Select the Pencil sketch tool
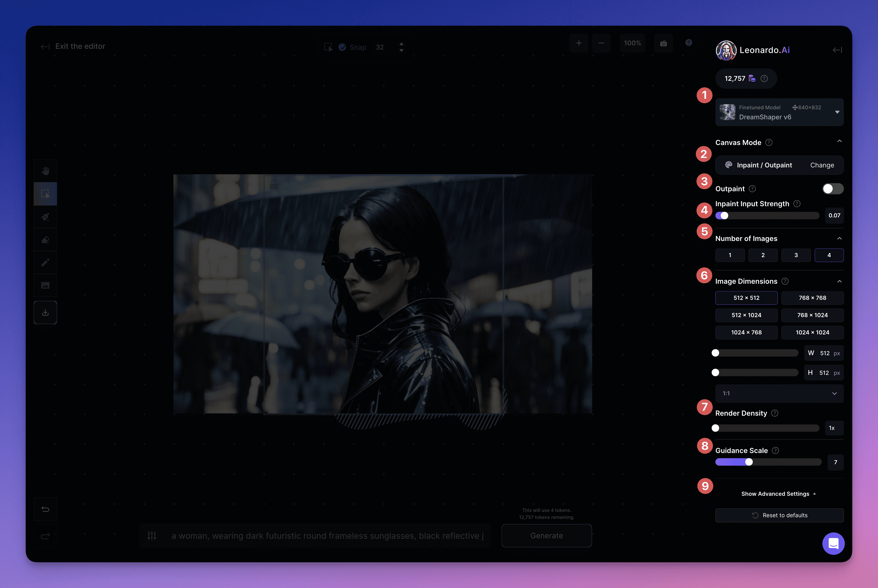878x588 pixels. (x=45, y=262)
